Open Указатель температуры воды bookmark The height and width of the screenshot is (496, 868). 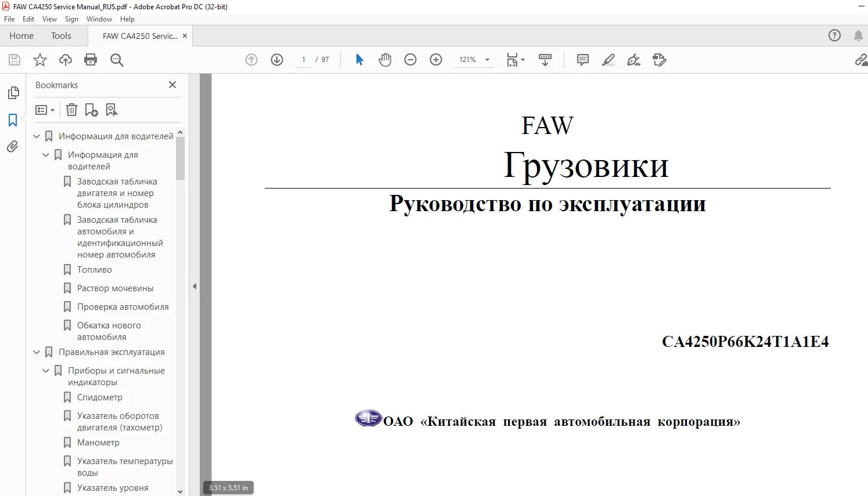(x=125, y=467)
